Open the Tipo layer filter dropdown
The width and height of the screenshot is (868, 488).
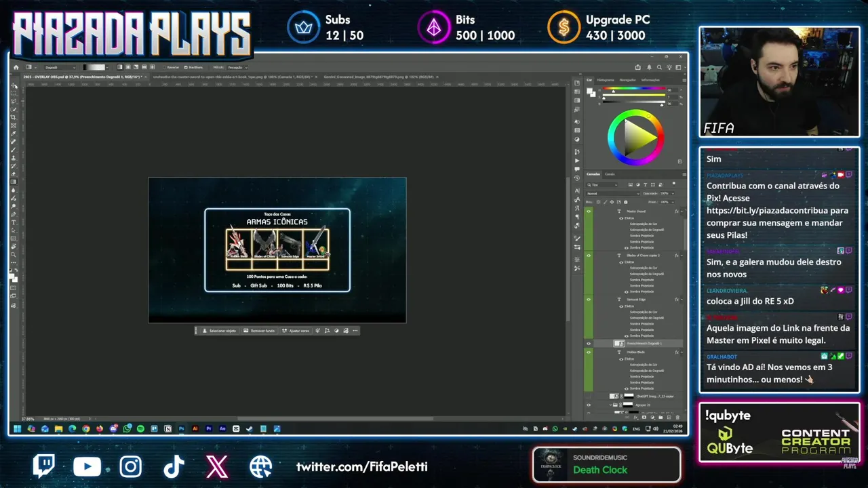tap(602, 185)
